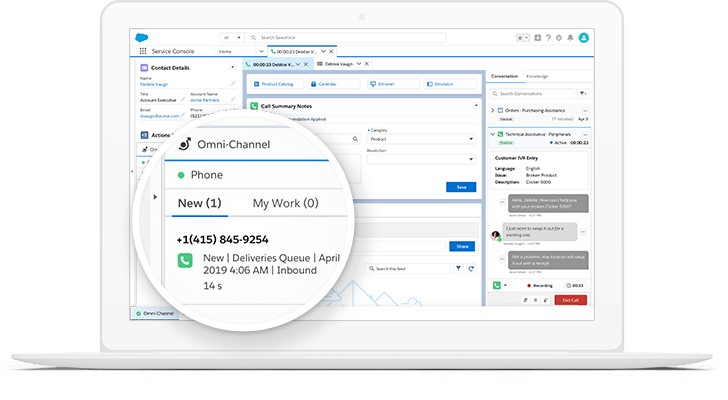Open the Category dropdown showing Product

[420, 139]
